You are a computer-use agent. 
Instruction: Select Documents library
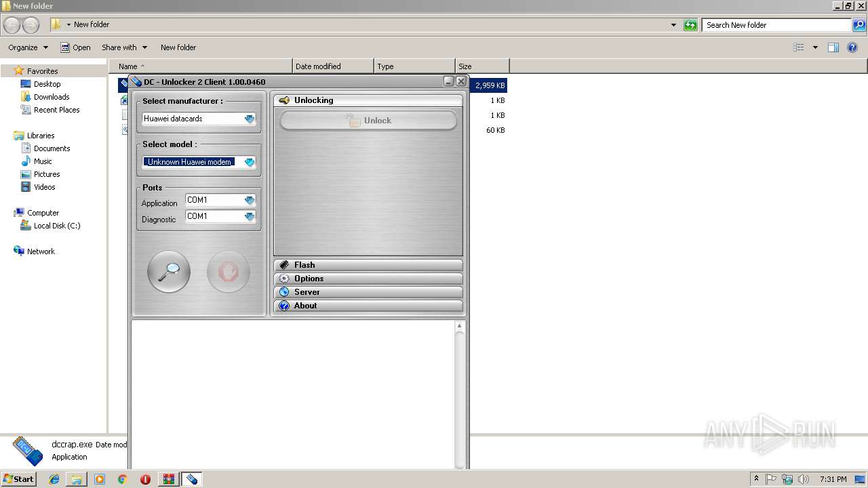click(x=52, y=148)
